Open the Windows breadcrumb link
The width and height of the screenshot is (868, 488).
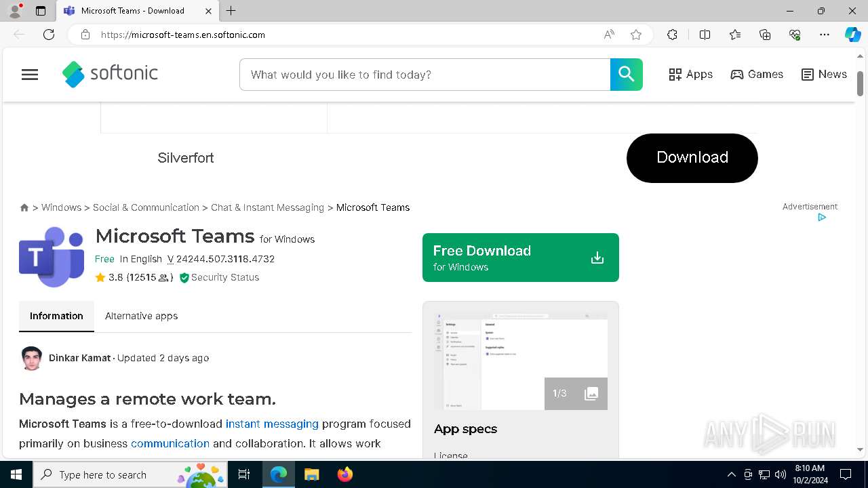[x=61, y=207]
